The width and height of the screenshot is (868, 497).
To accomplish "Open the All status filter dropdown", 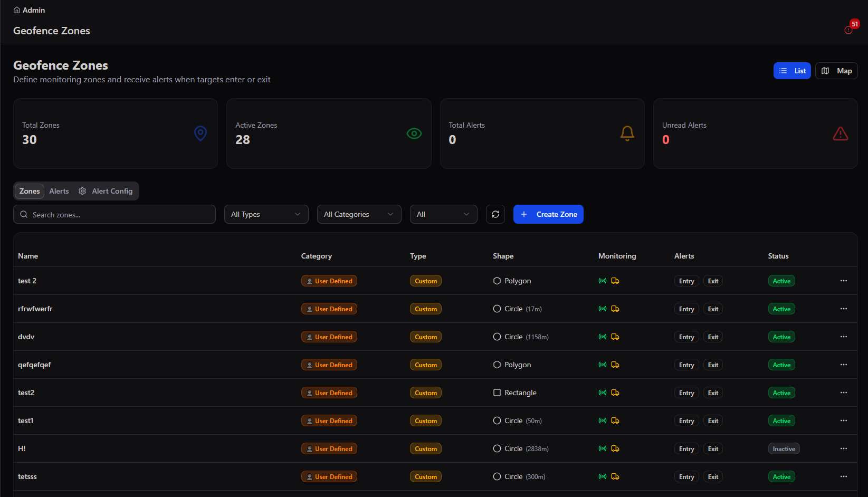I will 444,214.
